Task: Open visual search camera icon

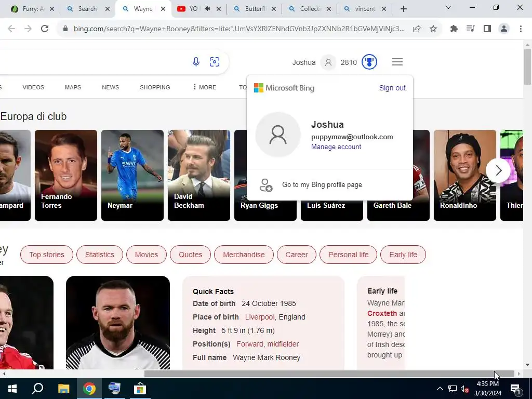Action: pyautogui.click(x=215, y=62)
